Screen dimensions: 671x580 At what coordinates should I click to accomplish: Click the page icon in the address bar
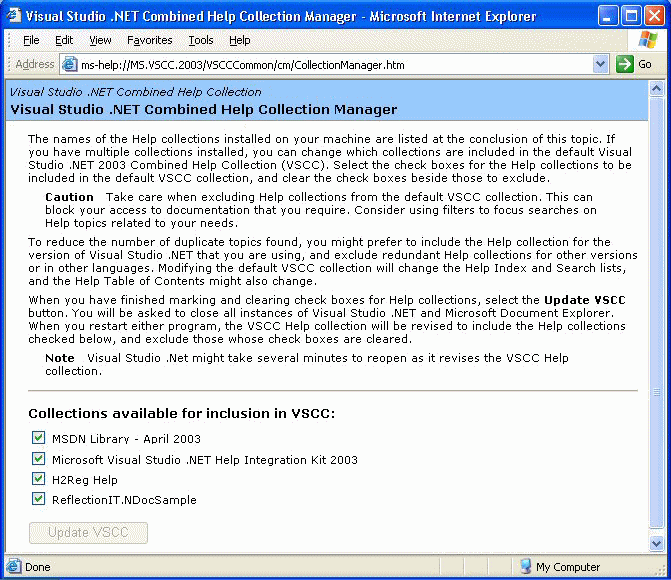69,65
